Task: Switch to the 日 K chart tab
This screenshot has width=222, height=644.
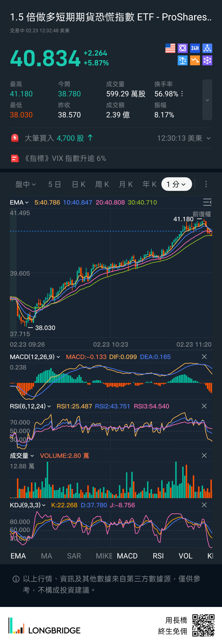Action: tap(78, 184)
